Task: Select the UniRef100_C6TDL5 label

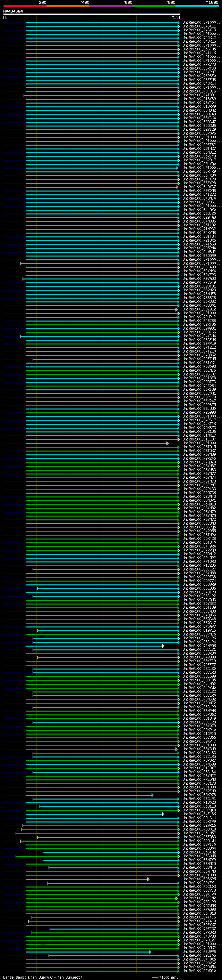Action: [199, 447]
